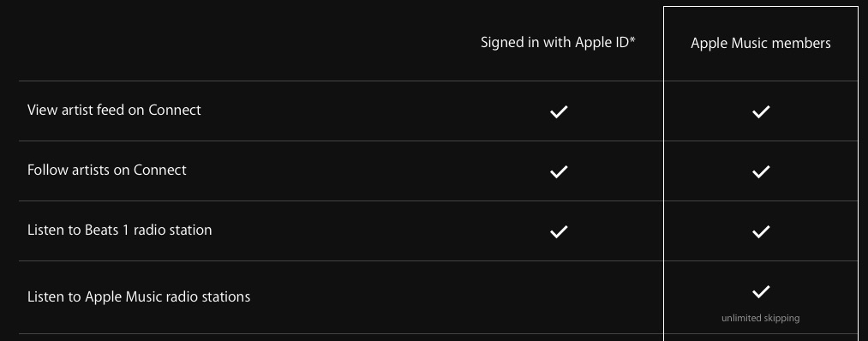Click the View artist feed on Connect label
This screenshot has width=868, height=341.
114,110
